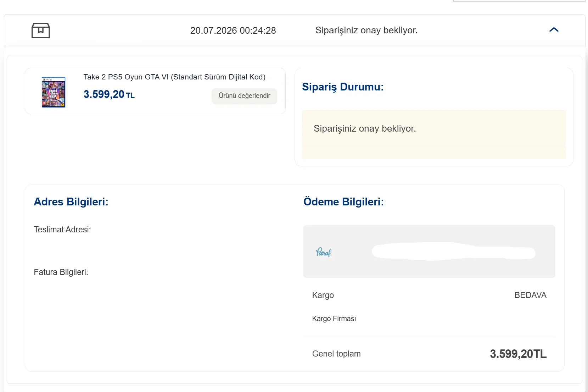Click the Fatura Bilgileri label
Viewport: 588px width, 392px height.
61,272
